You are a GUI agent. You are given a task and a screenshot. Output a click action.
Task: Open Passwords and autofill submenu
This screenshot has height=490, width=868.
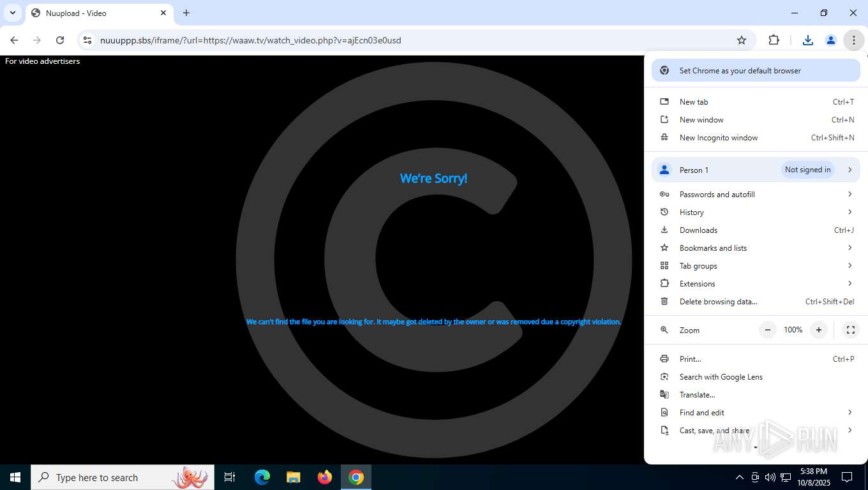click(x=756, y=195)
